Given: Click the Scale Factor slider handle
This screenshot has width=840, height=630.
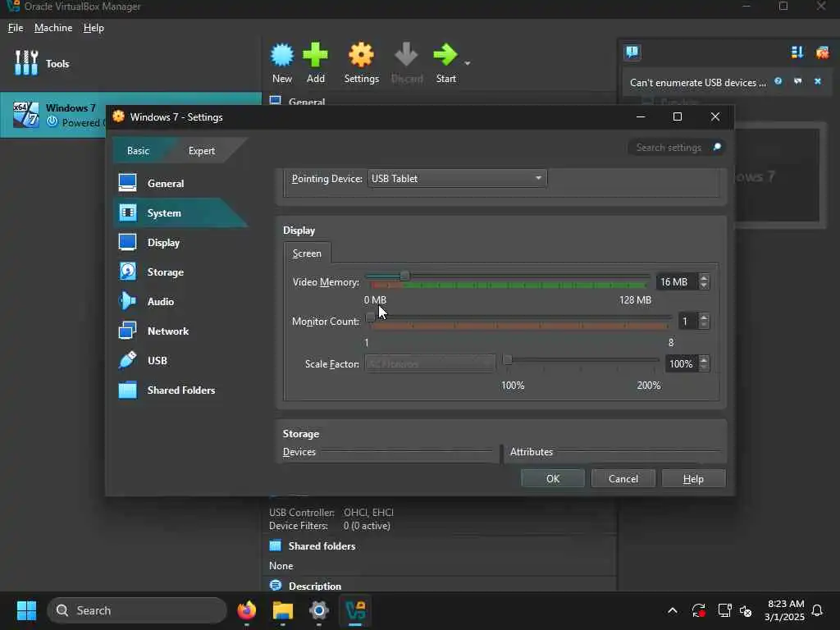Looking at the screenshot, I should click(507, 359).
